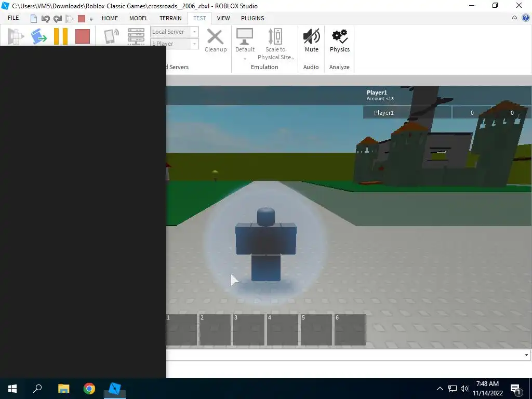Click the device pairing phone icon

[111, 36]
